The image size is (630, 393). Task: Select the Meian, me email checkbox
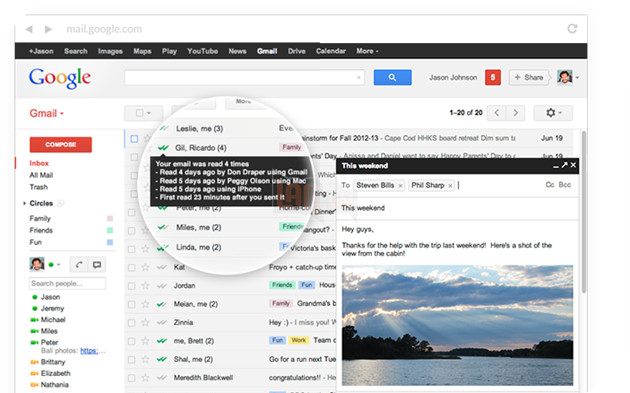131,305
